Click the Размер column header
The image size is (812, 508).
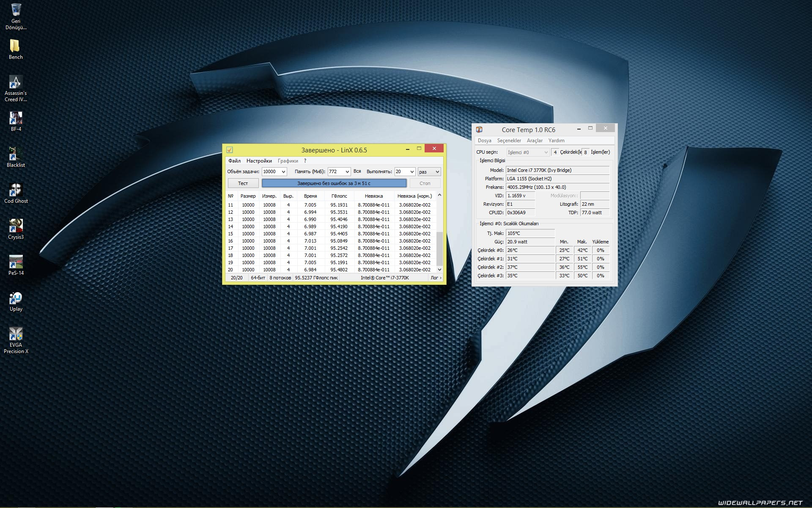tap(248, 196)
